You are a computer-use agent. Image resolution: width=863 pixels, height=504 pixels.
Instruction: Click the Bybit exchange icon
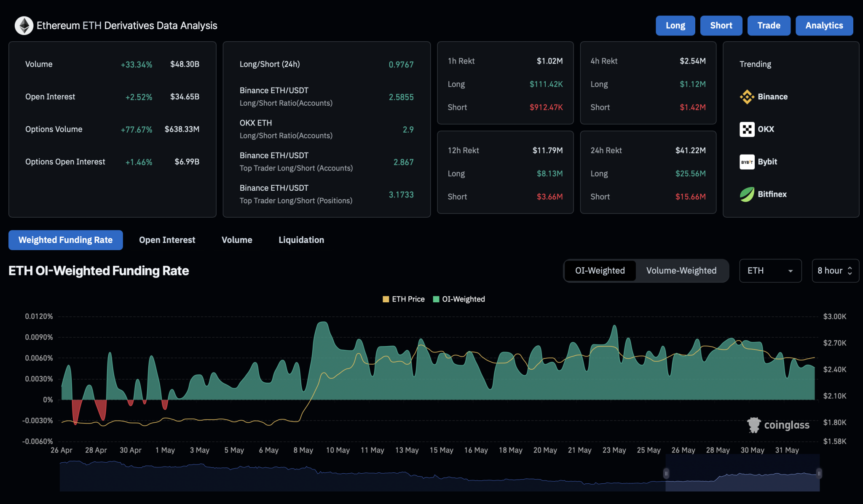point(747,162)
